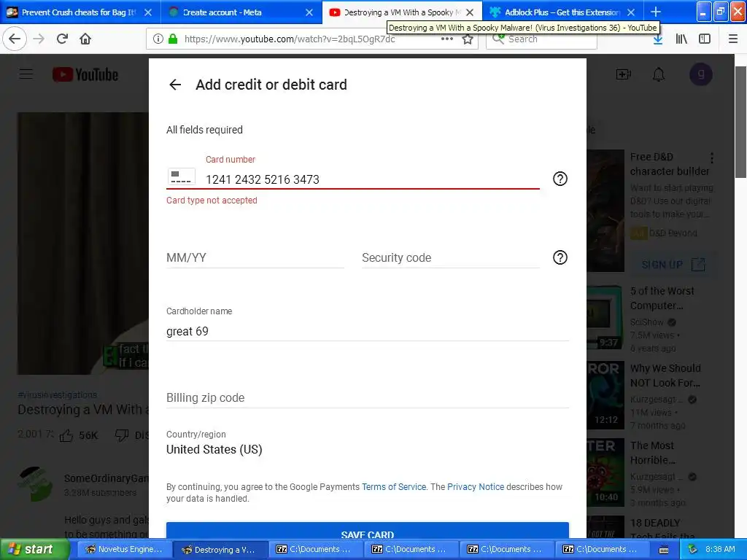
Task: Go to the Firefox home page
Action: tap(85, 39)
